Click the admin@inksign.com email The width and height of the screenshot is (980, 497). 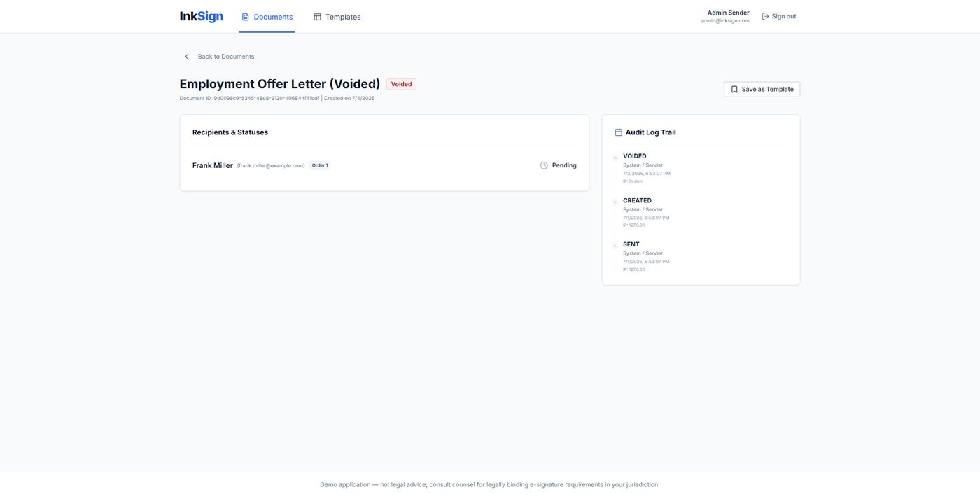(x=725, y=21)
